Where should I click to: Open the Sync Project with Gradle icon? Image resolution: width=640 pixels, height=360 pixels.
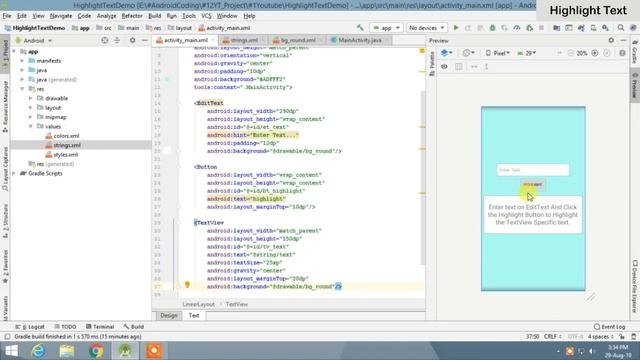pyautogui.click(x=581, y=28)
